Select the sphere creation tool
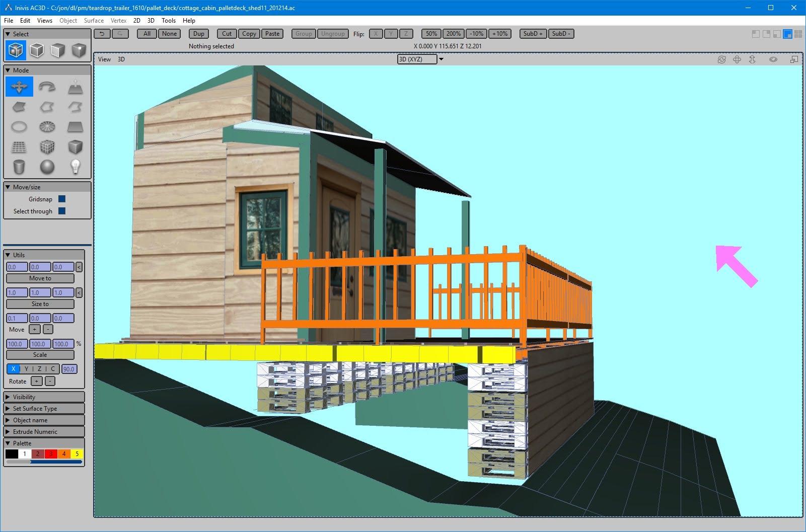Viewport: 806px width, 532px height. [47, 168]
